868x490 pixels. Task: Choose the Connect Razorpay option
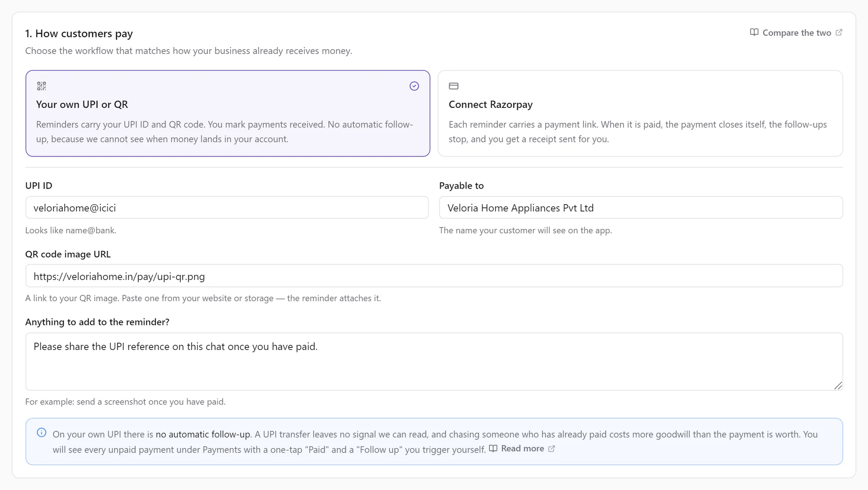pyautogui.click(x=640, y=113)
